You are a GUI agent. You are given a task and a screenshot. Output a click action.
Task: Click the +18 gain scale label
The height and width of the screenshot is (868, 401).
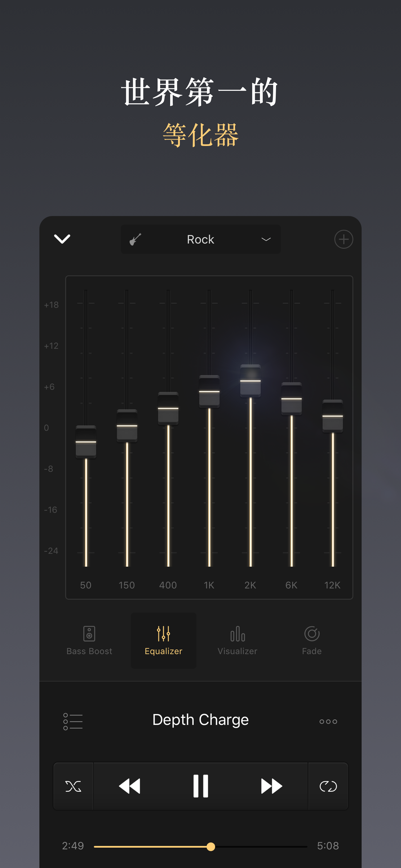click(51, 305)
